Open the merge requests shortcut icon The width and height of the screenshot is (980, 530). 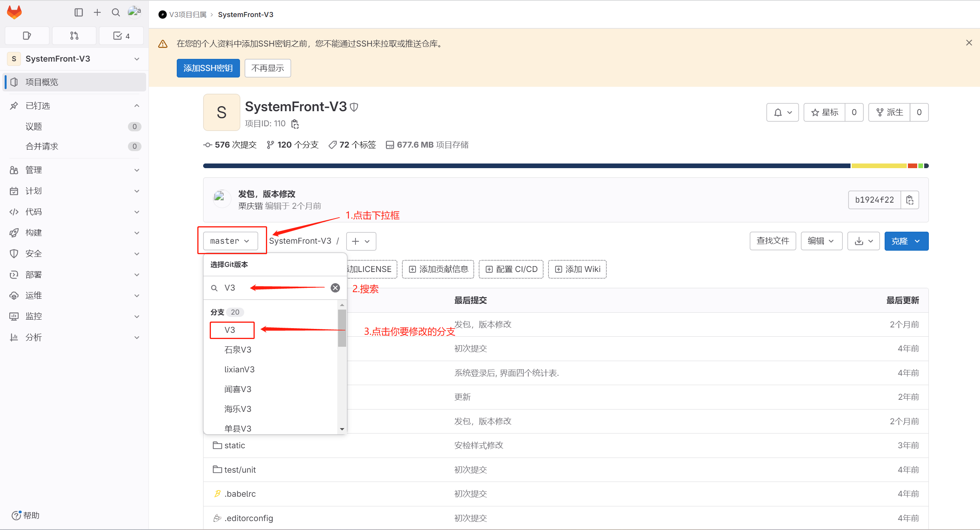(74, 36)
